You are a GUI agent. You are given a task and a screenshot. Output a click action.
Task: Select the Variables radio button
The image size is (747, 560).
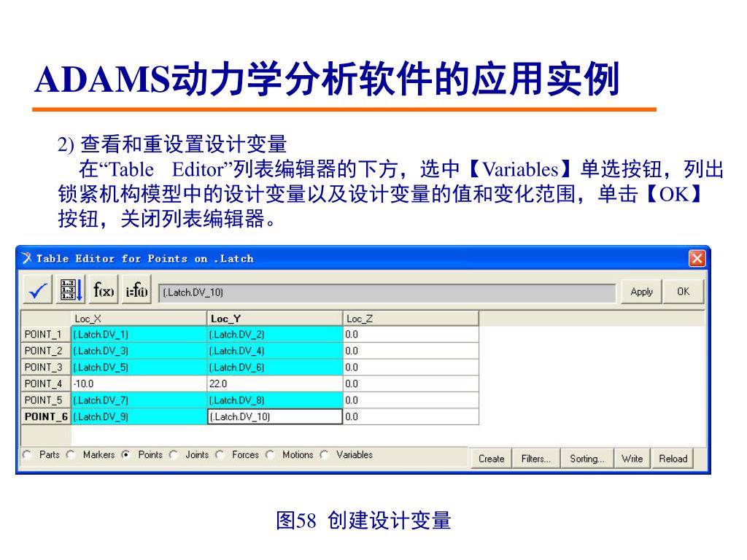(x=325, y=455)
